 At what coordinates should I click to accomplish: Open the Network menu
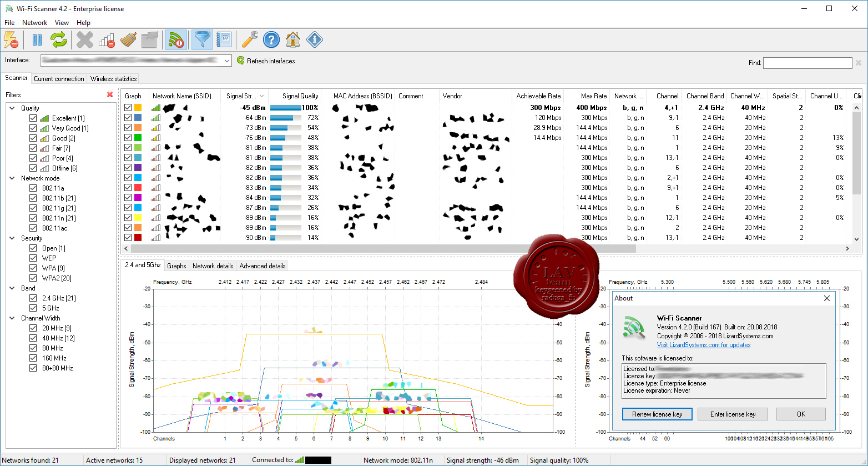tap(34, 23)
